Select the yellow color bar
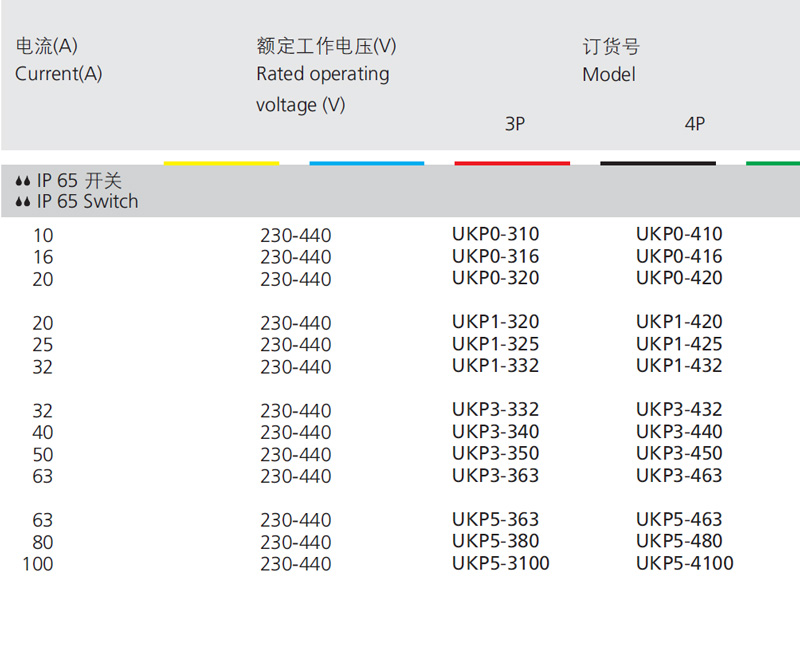Viewport: 800px width, 653px height. point(221,163)
